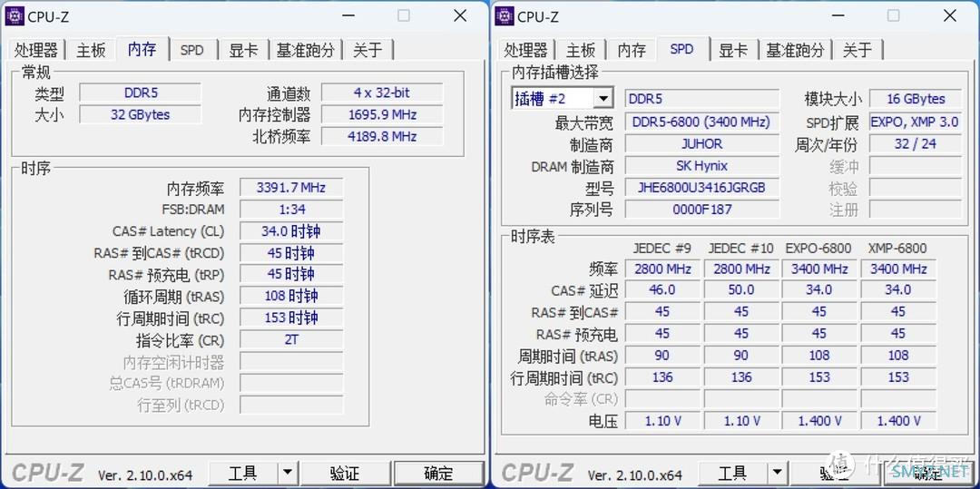This screenshot has width=980, height=489.
Task: Click the 50.0 CAS latency cell
Action: tap(741, 289)
